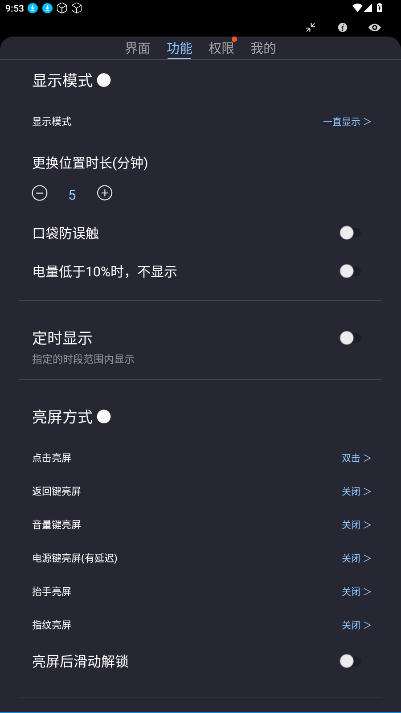Open the info icon in top bar
Viewport: 401px width, 713px height.
tap(342, 28)
